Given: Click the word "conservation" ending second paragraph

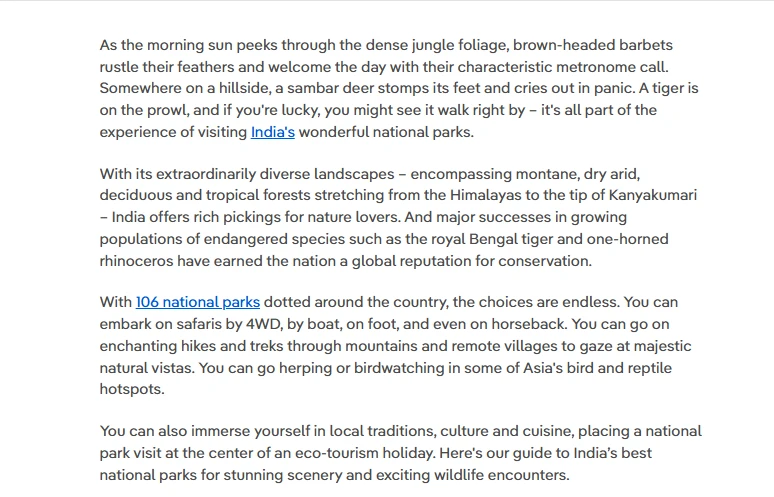Looking at the screenshot, I should coord(543,261).
